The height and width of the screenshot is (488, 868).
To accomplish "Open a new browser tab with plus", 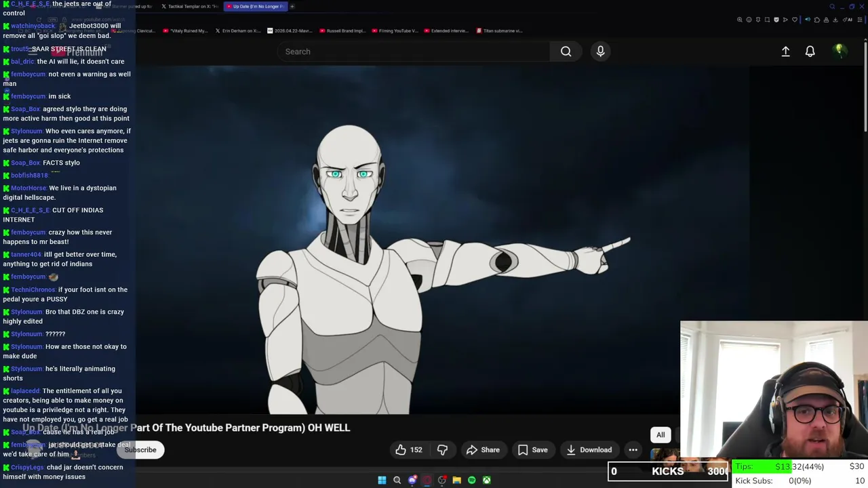I will [292, 6].
